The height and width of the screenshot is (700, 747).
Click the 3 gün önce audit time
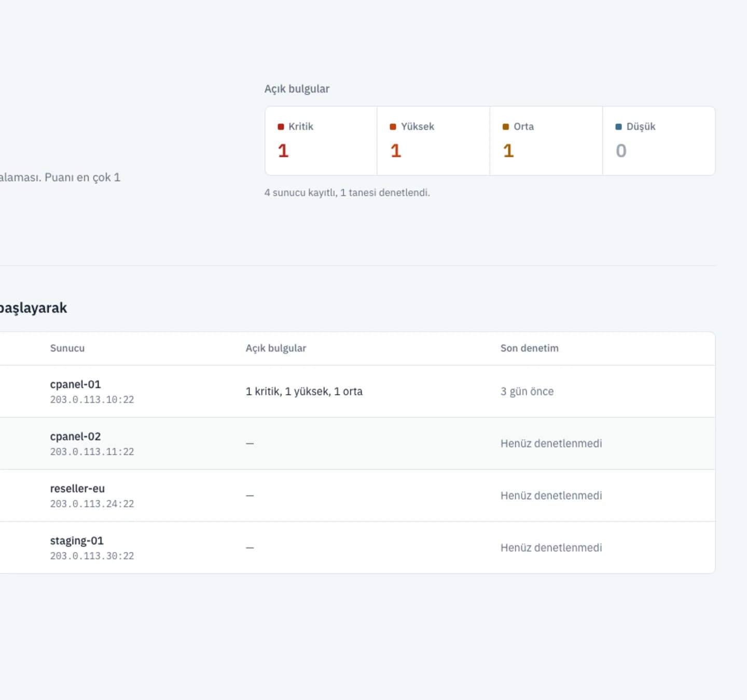pyautogui.click(x=527, y=391)
